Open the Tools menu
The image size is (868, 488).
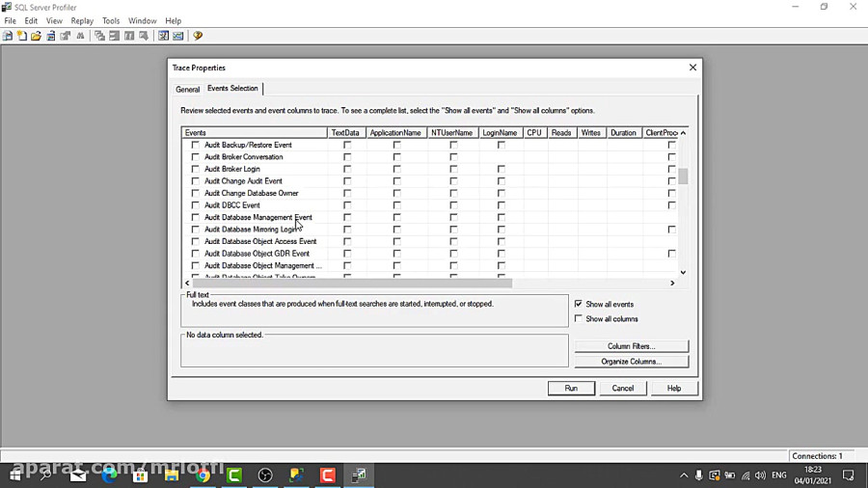tap(111, 20)
